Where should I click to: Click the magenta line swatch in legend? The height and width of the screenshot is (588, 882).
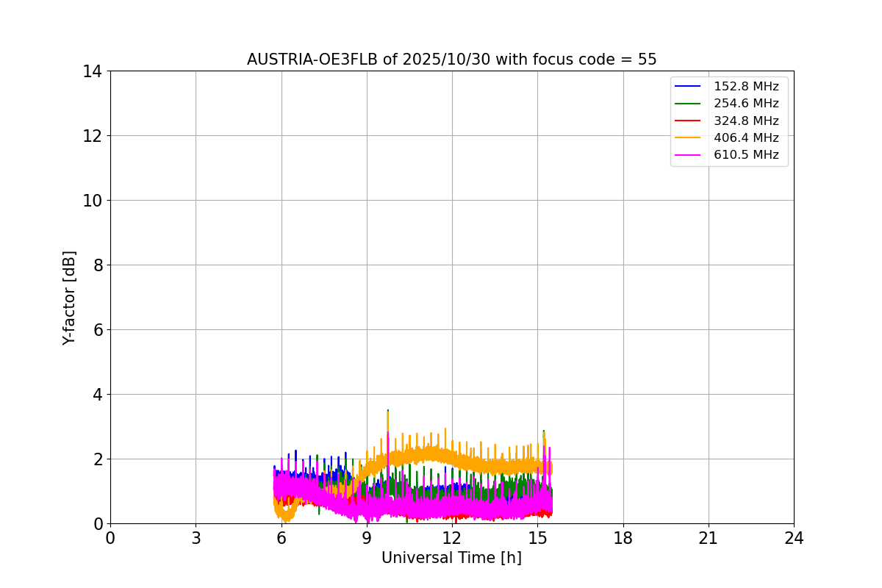point(688,155)
